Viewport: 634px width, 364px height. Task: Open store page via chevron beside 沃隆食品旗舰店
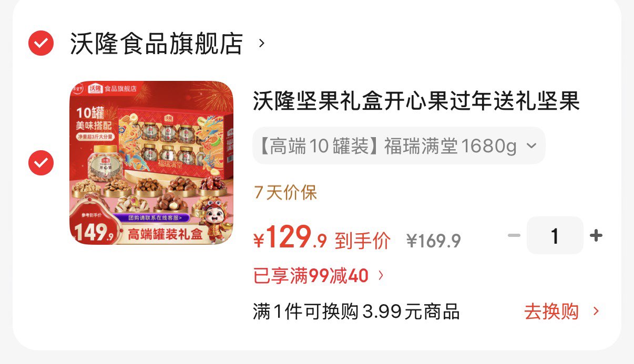click(262, 44)
